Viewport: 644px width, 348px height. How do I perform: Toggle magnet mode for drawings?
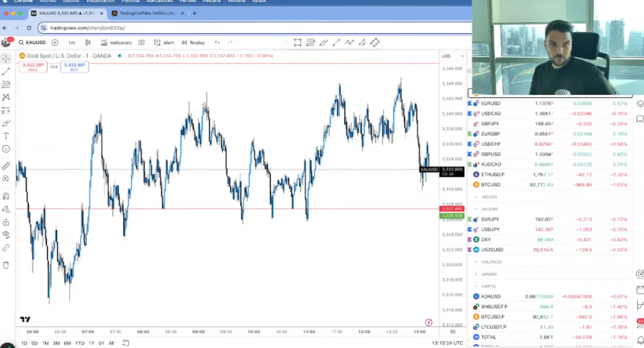coord(6,196)
